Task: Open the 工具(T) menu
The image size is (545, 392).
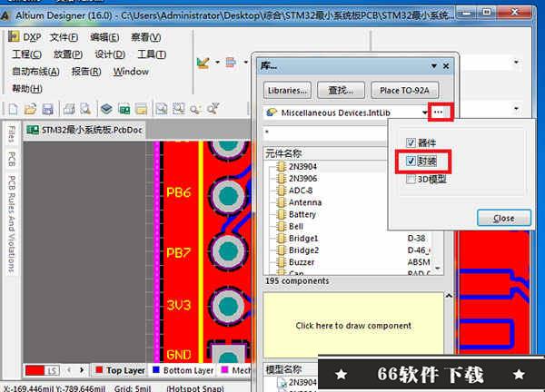Action: [x=152, y=54]
